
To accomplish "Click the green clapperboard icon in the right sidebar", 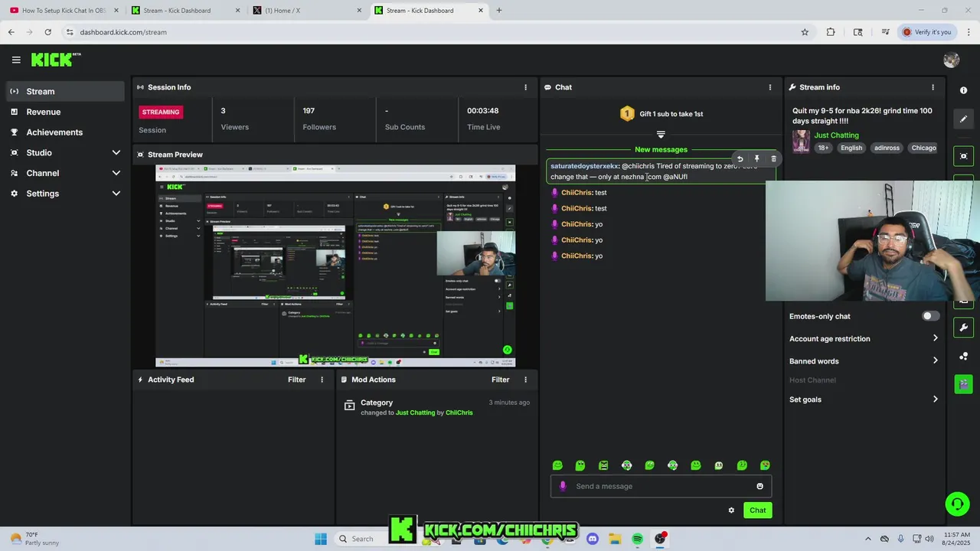I will pos(963,384).
